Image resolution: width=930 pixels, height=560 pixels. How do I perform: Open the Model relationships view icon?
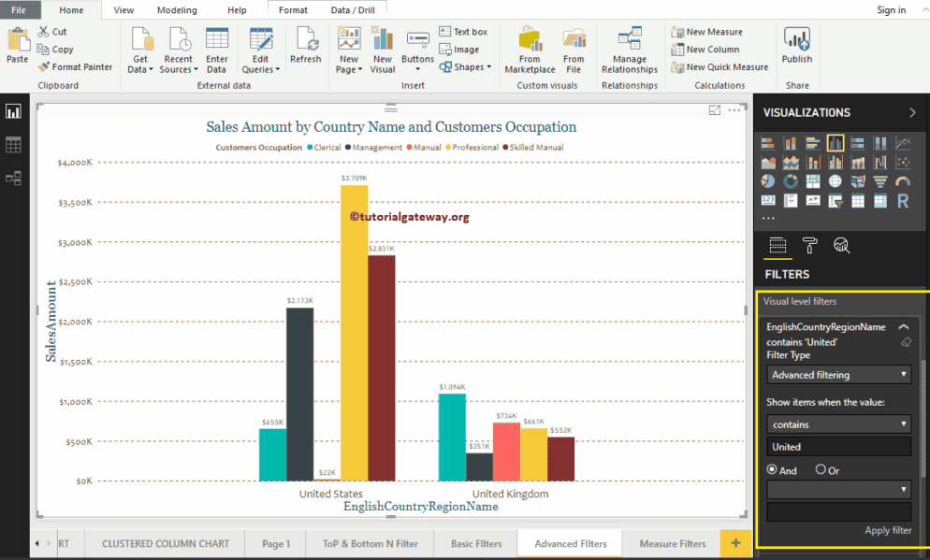point(14,178)
